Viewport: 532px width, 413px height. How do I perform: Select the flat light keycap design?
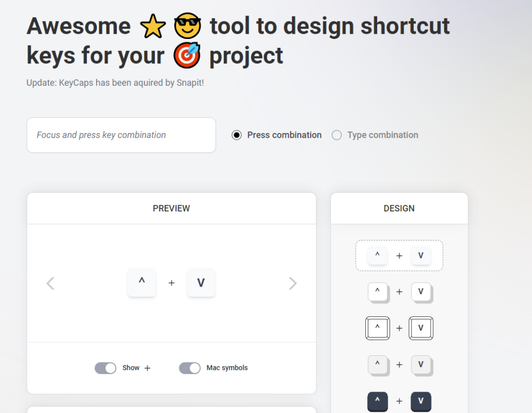click(399, 256)
